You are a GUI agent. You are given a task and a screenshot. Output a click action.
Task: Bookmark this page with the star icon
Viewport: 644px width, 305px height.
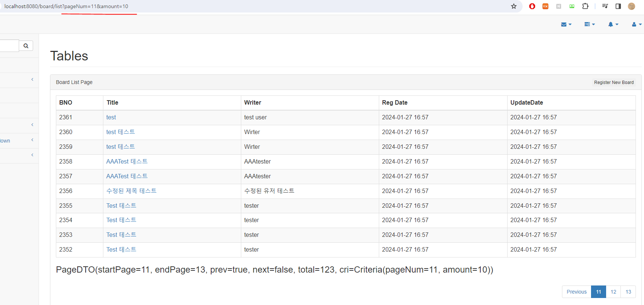point(513,6)
